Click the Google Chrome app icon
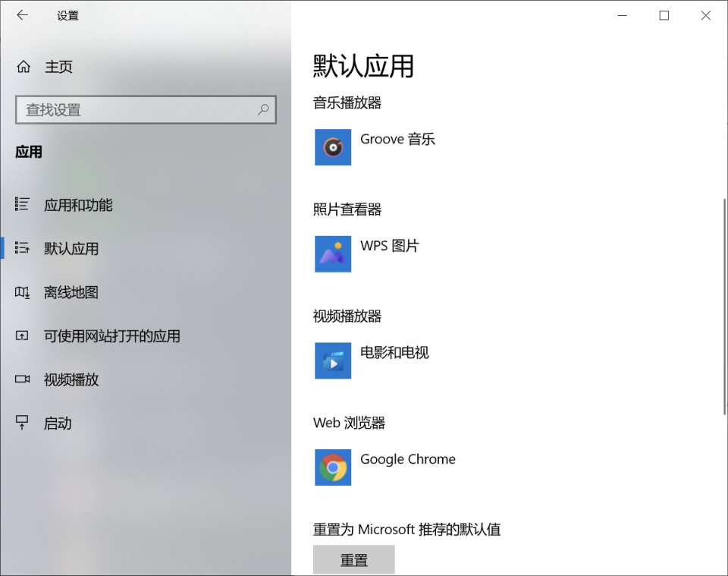 coord(333,467)
